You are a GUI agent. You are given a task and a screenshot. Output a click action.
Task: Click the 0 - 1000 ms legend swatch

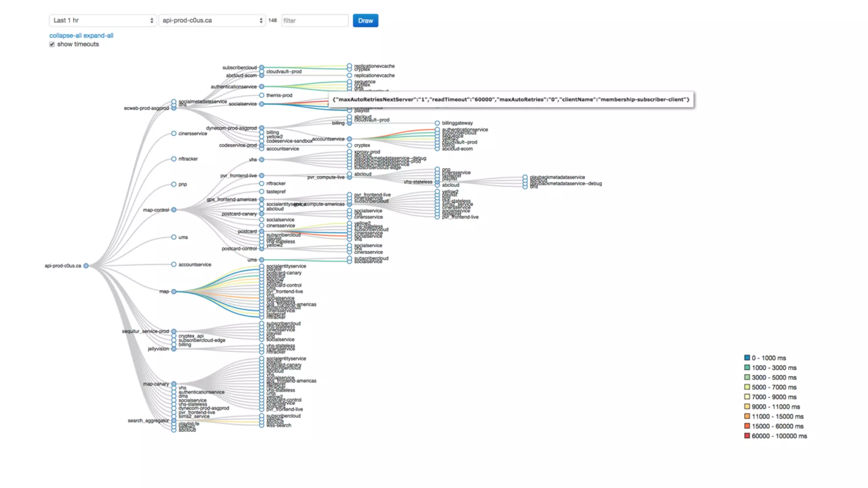[747, 358]
